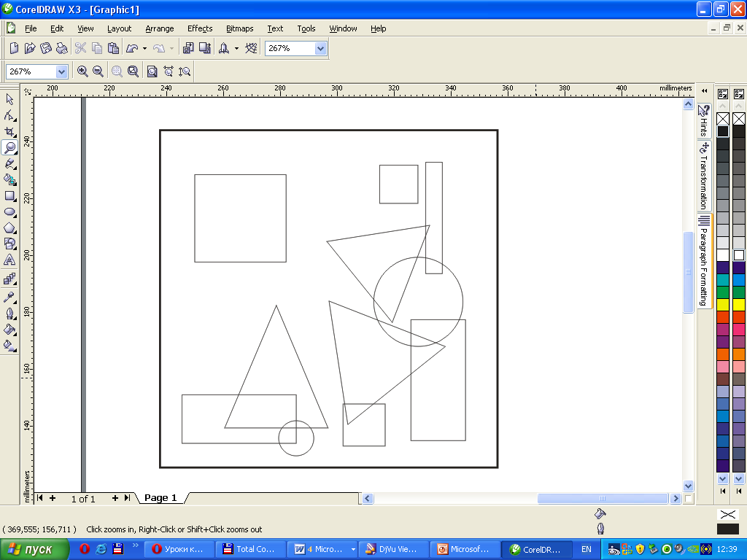Click the horizontal scrollbar right arrow
Viewport: 747px width, 560px height.
[x=675, y=498]
